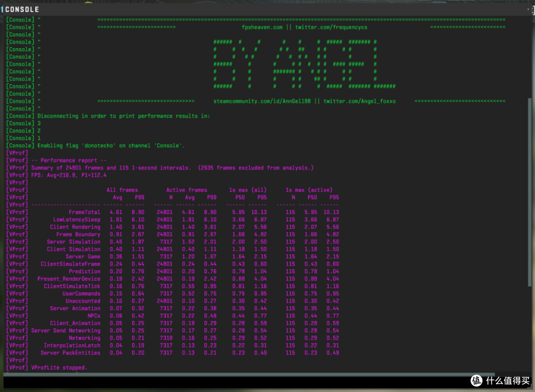This screenshot has width=535, height=392.
Task: Click the UserCommands row label
Action: pos(81,294)
